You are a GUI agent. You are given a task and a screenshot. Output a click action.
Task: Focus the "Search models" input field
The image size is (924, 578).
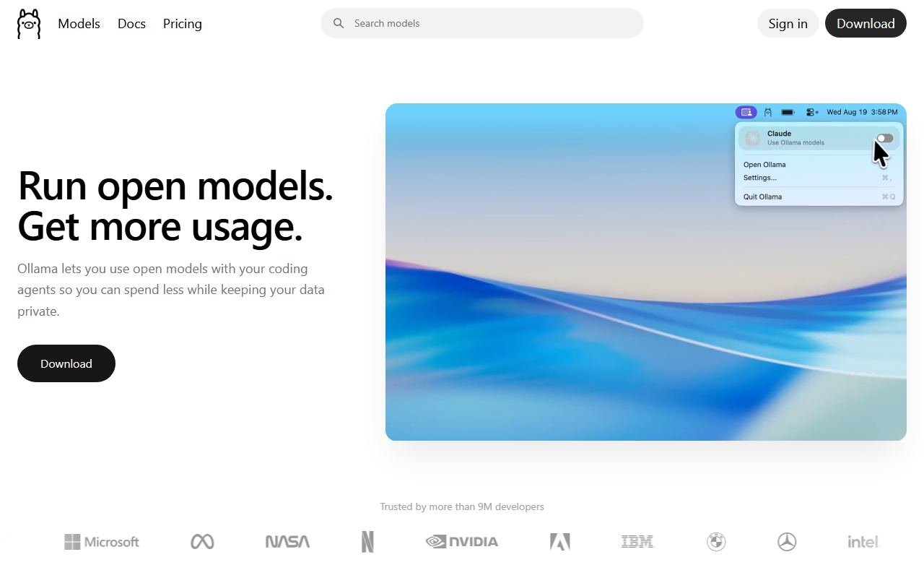click(x=482, y=23)
